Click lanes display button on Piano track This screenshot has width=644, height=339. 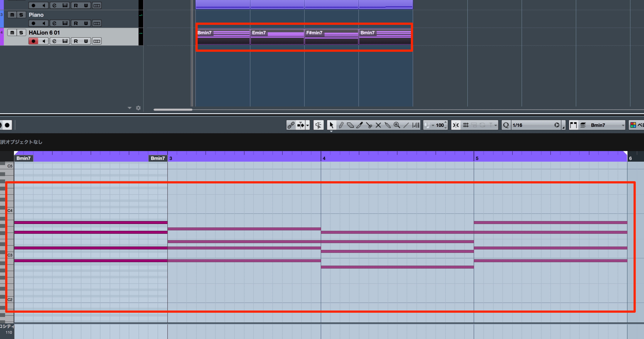[97, 23]
